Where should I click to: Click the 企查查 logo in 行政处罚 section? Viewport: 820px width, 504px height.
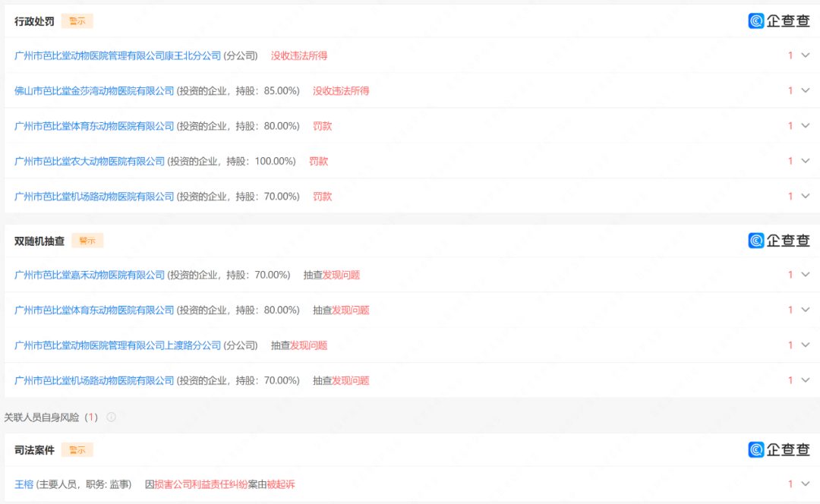click(779, 21)
